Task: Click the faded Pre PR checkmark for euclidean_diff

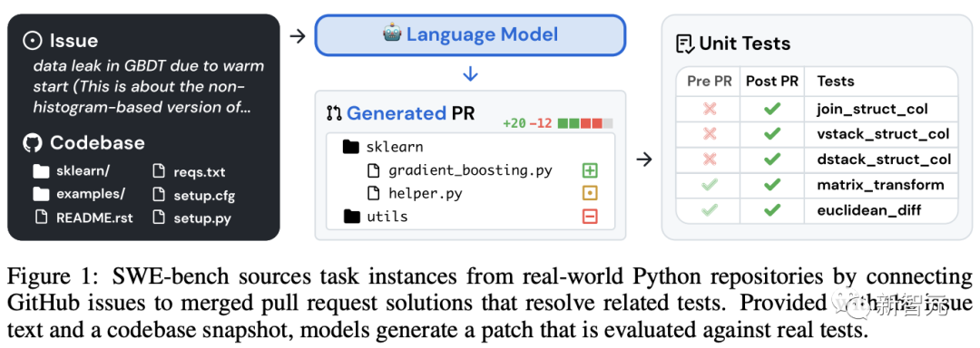Action: [710, 210]
